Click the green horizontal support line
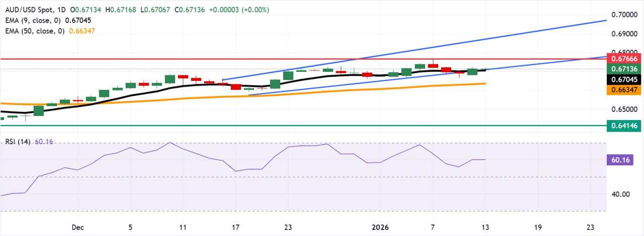 pyautogui.click(x=302, y=126)
